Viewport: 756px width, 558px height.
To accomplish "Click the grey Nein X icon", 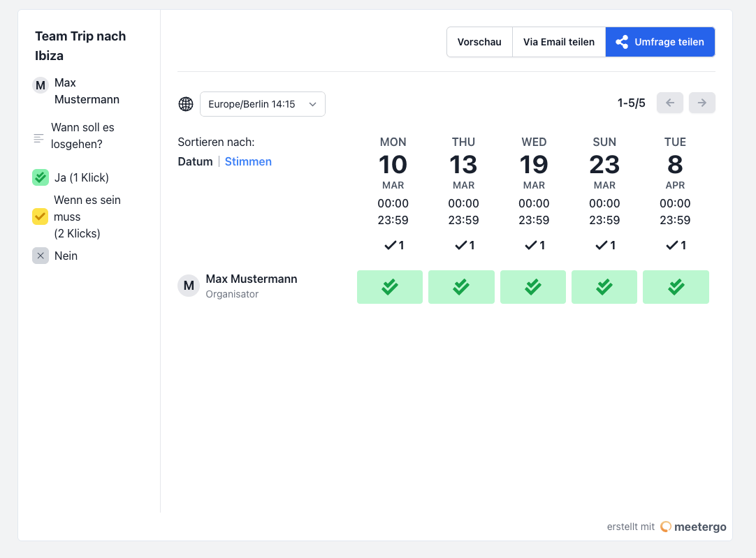I will click(41, 256).
